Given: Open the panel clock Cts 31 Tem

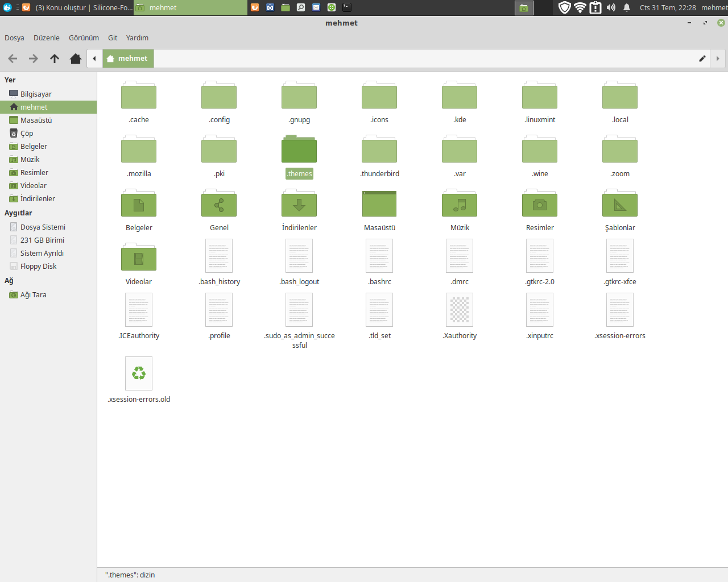Looking at the screenshot, I should (x=668, y=7).
